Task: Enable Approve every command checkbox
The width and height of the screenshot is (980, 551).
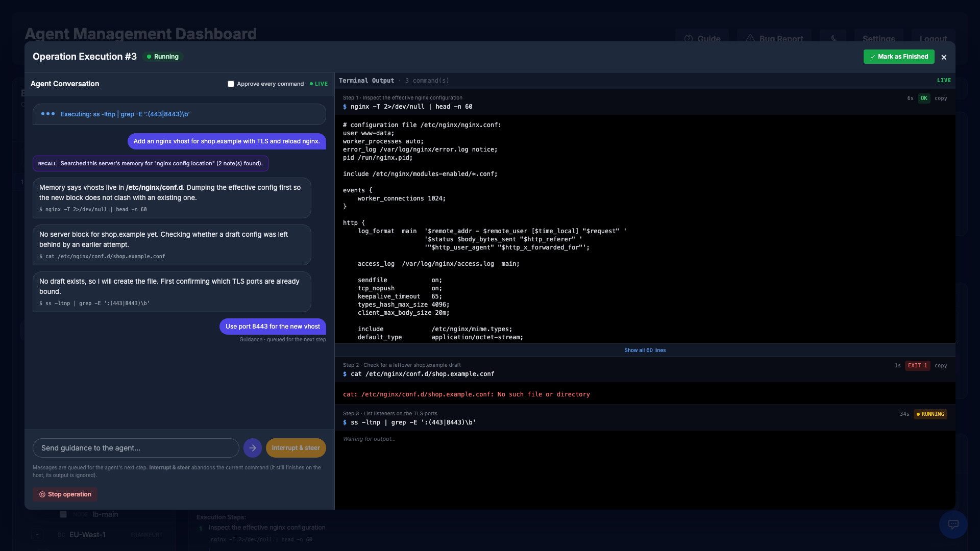Action: [231, 84]
